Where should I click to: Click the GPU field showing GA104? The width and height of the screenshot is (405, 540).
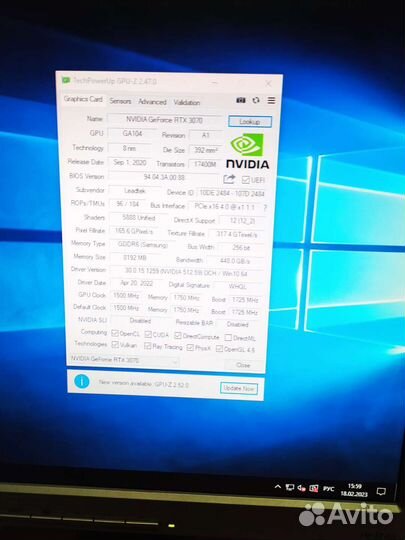pyautogui.click(x=132, y=133)
